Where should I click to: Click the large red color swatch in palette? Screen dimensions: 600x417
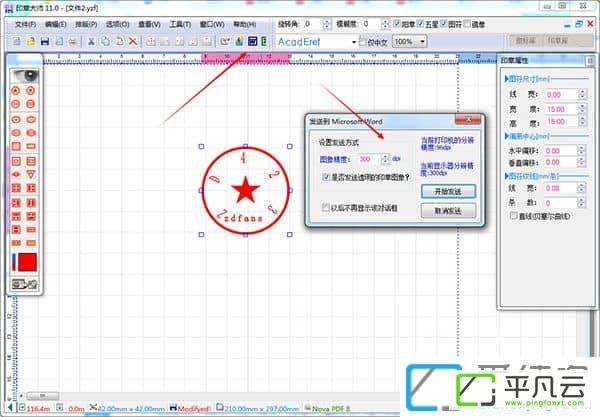click(28, 262)
